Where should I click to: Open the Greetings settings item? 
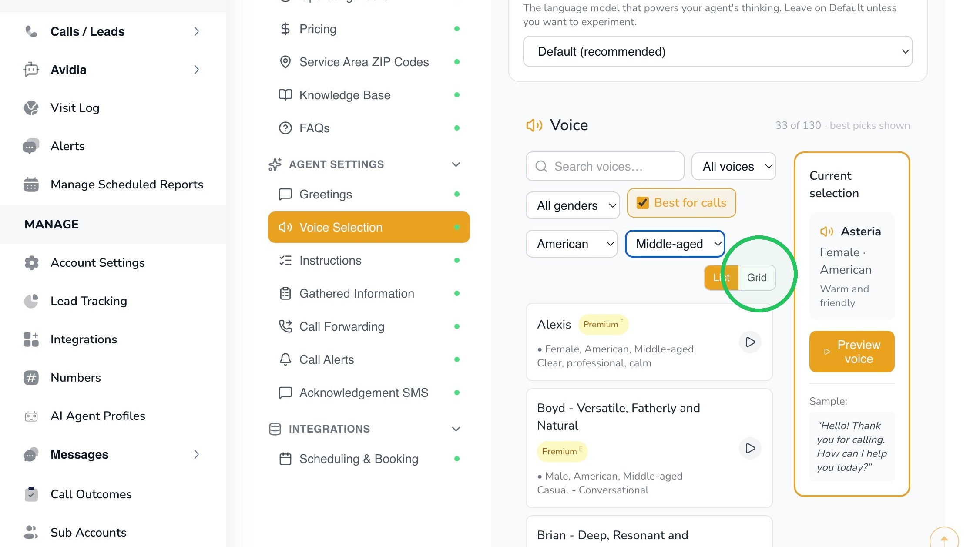(369, 194)
